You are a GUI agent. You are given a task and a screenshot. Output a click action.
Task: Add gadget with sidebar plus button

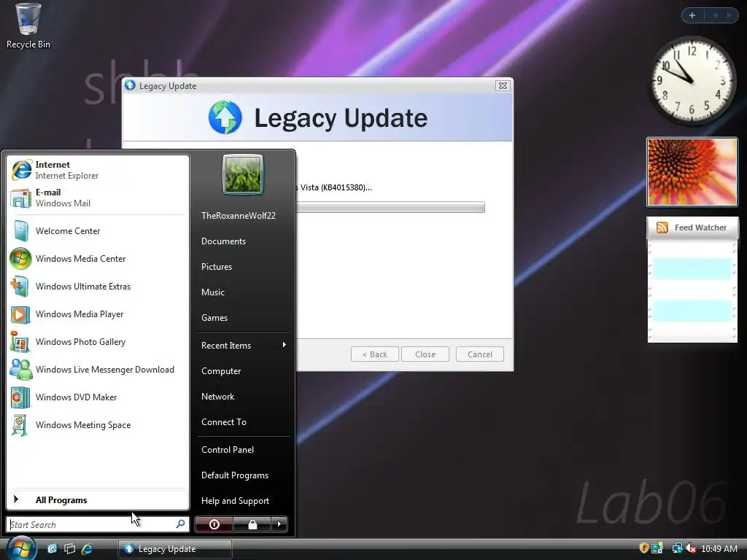point(692,15)
